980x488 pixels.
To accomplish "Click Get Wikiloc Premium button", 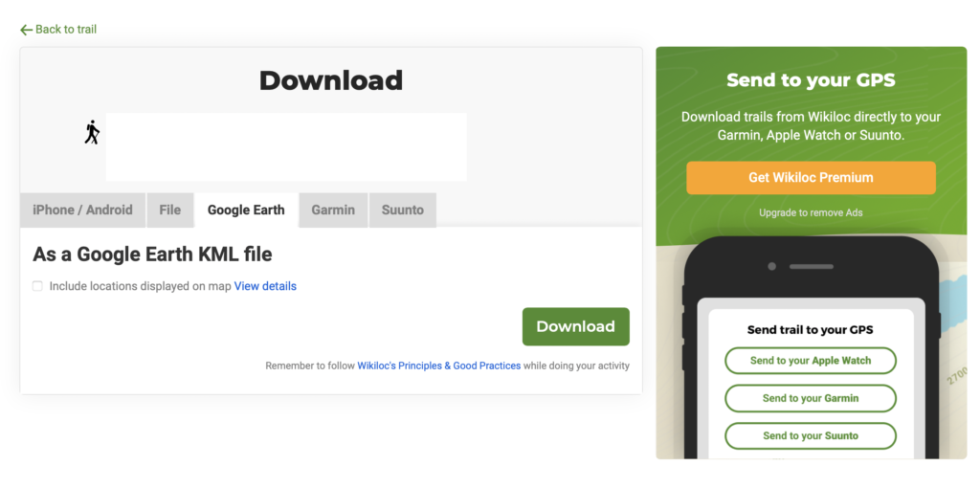I will (811, 177).
